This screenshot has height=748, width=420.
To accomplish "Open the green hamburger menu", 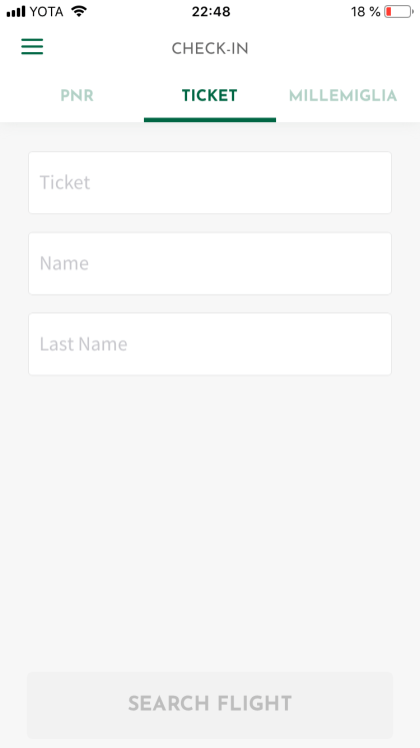I will (32, 47).
